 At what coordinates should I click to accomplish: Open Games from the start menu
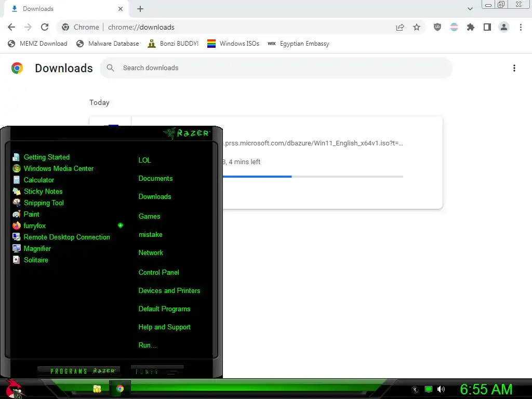(x=149, y=217)
